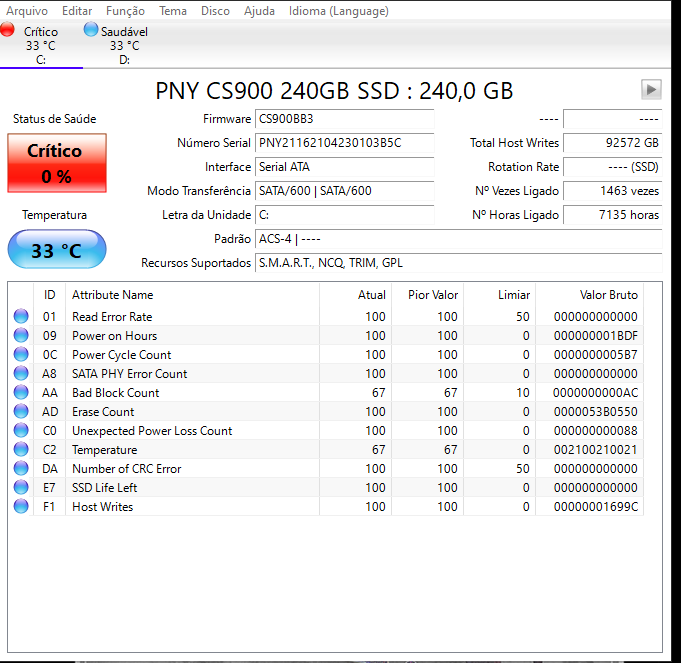Select the SSD Life Left attribute name

[x=105, y=488]
